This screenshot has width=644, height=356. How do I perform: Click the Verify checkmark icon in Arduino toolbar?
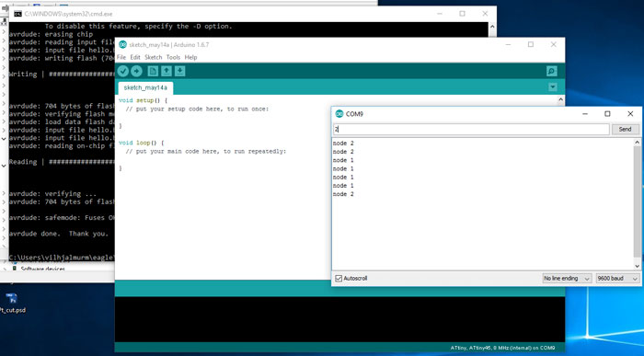pos(122,71)
